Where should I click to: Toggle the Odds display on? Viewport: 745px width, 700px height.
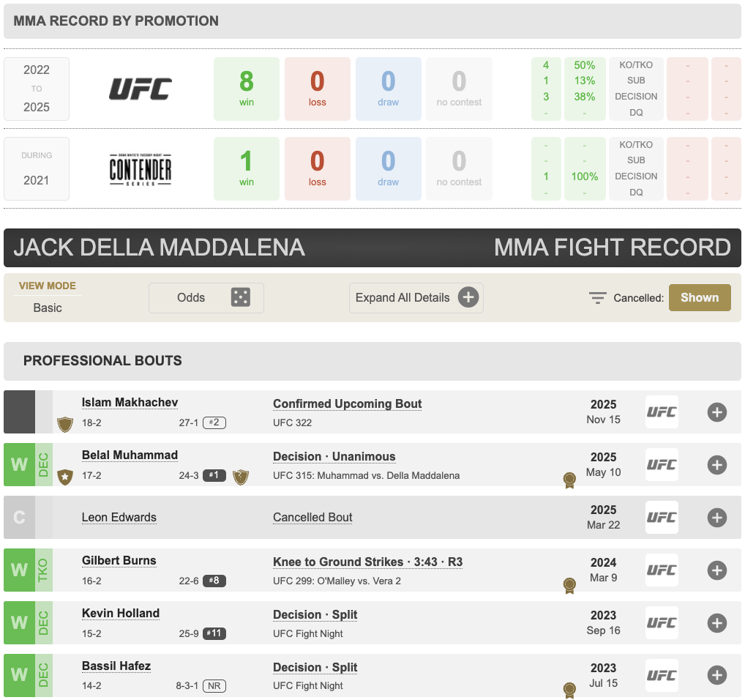tap(206, 298)
